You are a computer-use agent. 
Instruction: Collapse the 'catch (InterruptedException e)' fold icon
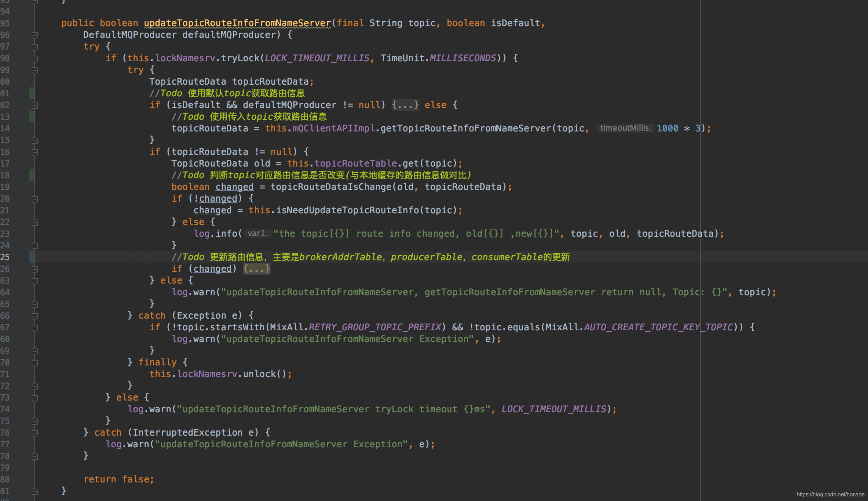pyautogui.click(x=35, y=433)
